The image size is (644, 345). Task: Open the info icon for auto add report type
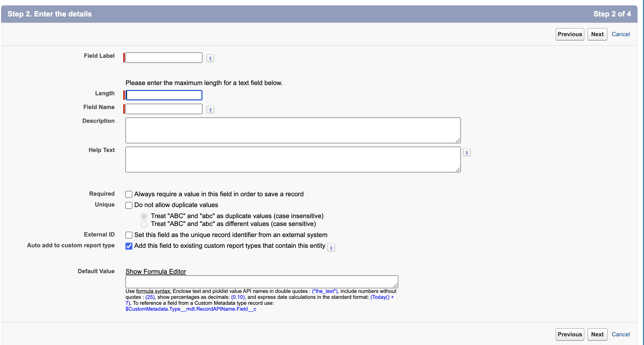coord(331,247)
